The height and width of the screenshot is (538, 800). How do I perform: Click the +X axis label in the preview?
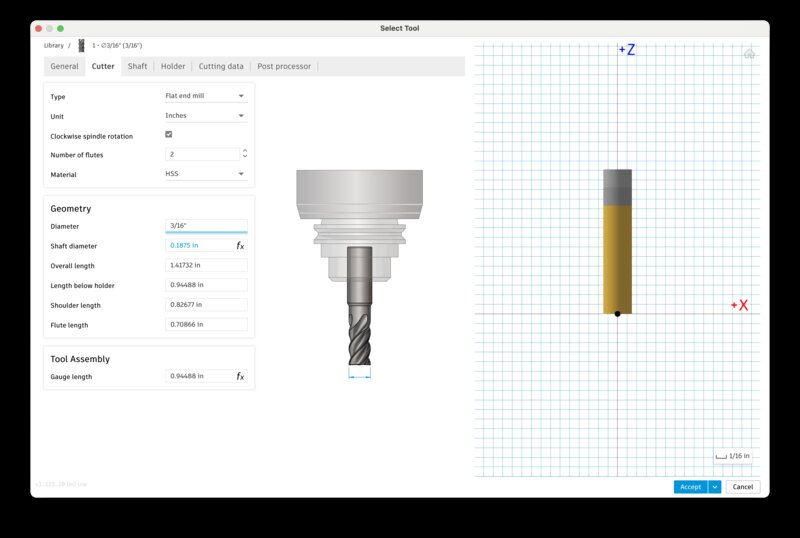pos(739,305)
